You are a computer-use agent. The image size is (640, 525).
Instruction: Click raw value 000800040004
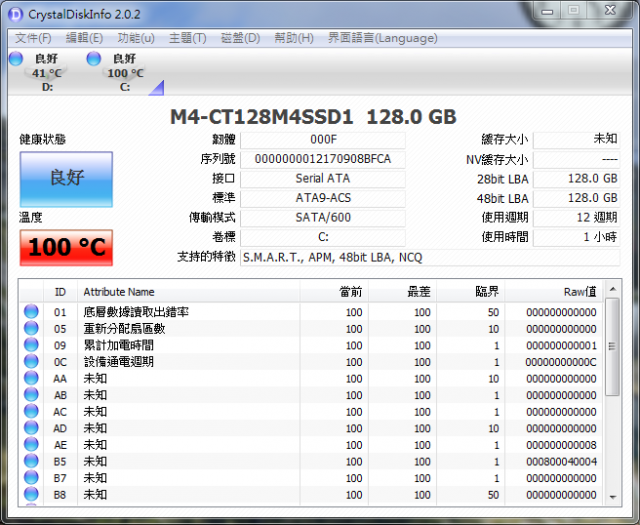561,462
